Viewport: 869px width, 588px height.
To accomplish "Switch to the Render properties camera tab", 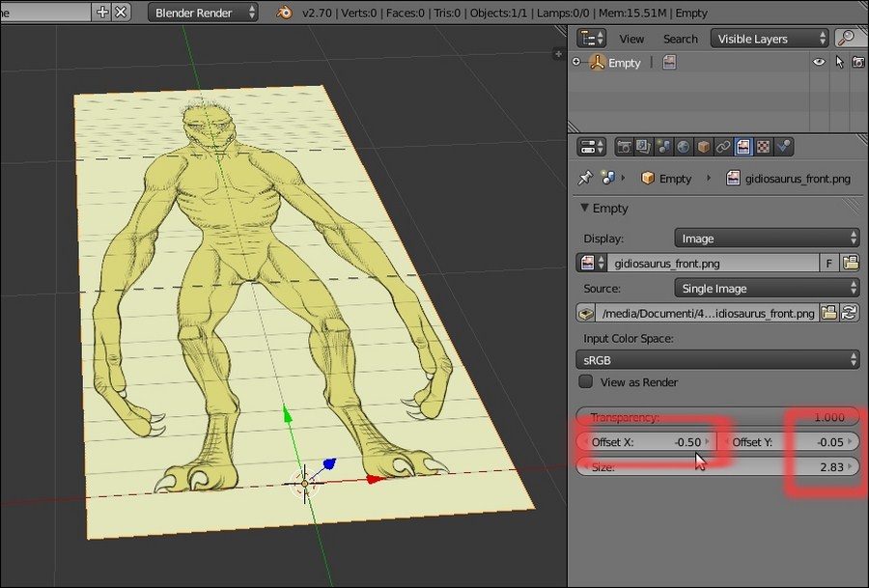I will tap(624, 147).
